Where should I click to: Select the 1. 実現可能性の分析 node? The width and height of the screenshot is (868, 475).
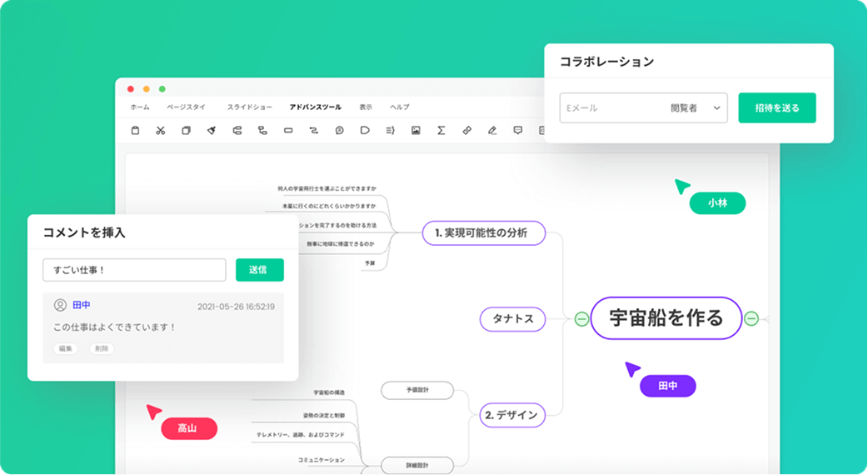[x=483, y=232]
